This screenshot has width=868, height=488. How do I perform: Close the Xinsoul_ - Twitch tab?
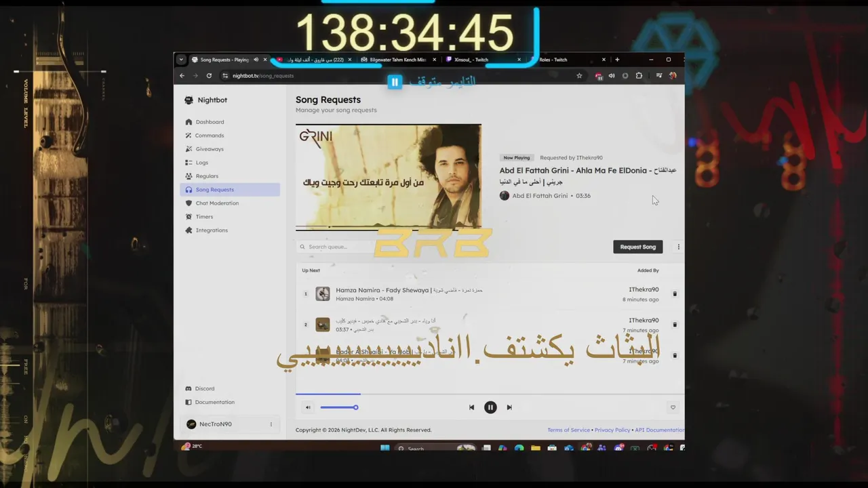(x=519, y=60)
